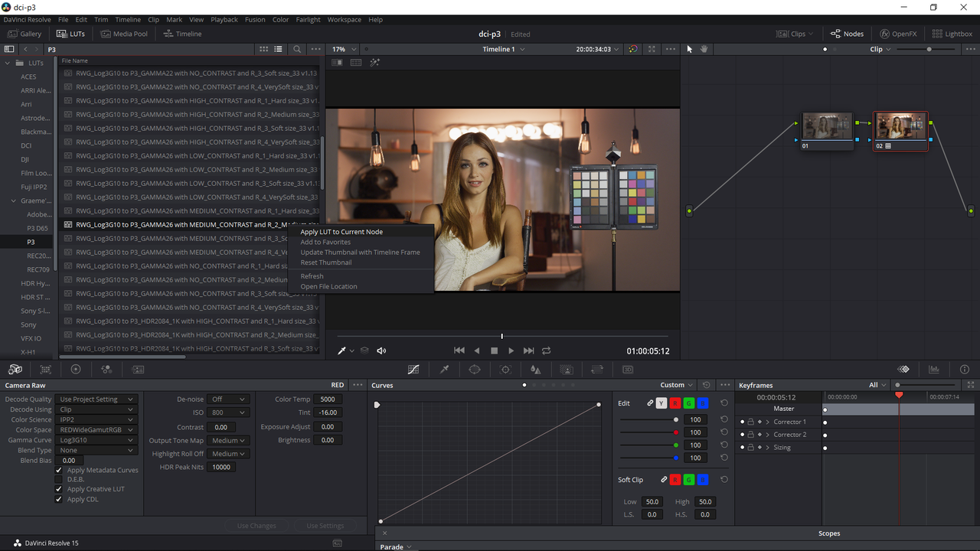Image resolution: width=980 pixels, height=551 pixels.
Task: Open the Power Window palette
Action: (475, 369)
